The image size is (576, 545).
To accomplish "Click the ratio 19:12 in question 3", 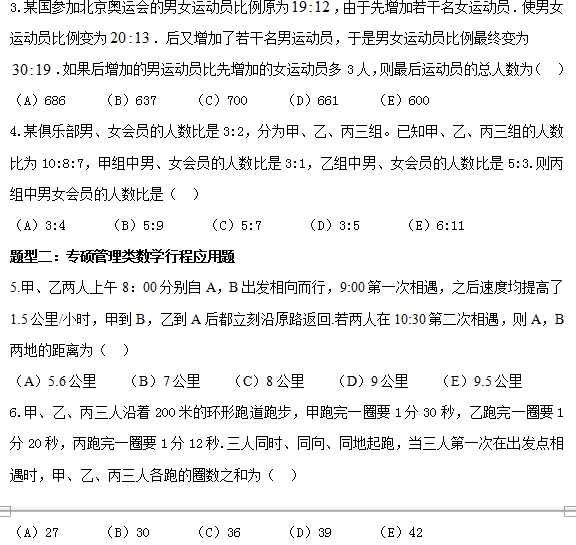I will (311, 7).
